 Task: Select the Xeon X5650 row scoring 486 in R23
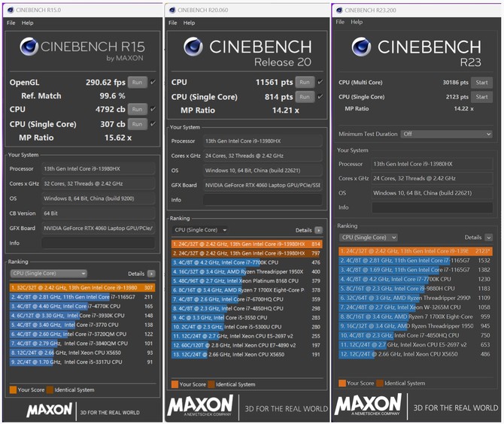(415, 354)
